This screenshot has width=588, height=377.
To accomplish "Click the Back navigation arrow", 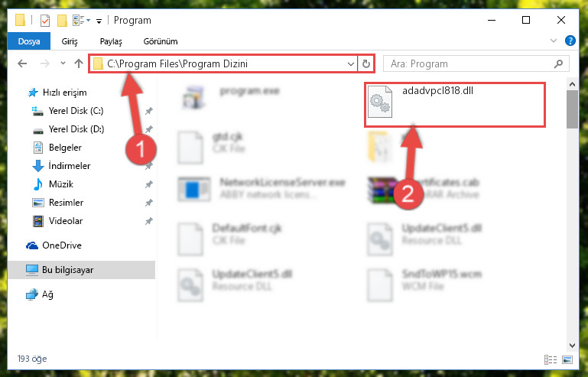I will coord(22,63).
